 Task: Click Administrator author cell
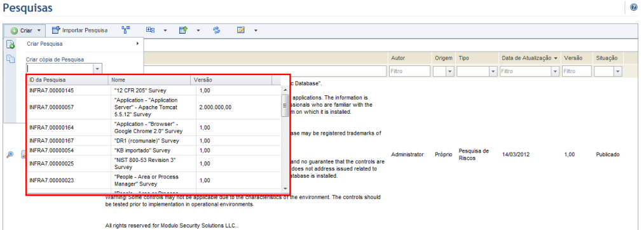[x=408, y=155]
